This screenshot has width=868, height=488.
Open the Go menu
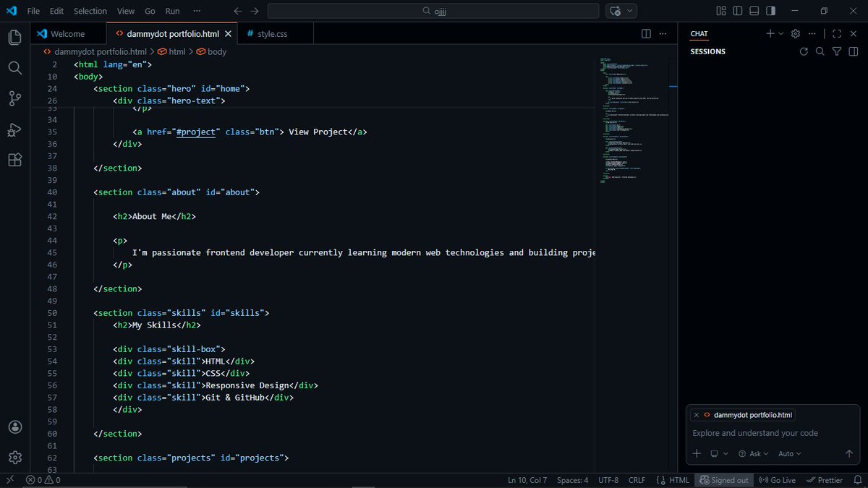point(150,11)
